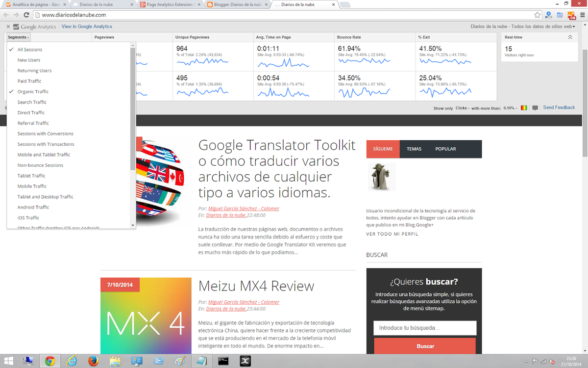Enable the Direct Traffic segment
Viewport: 588px width, 368px height.
(31, 113)
